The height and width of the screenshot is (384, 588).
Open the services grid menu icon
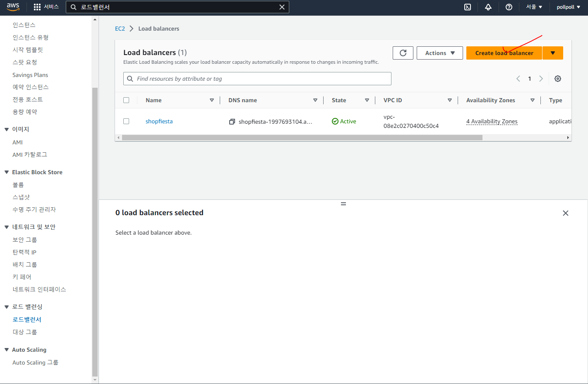[37, 7]
